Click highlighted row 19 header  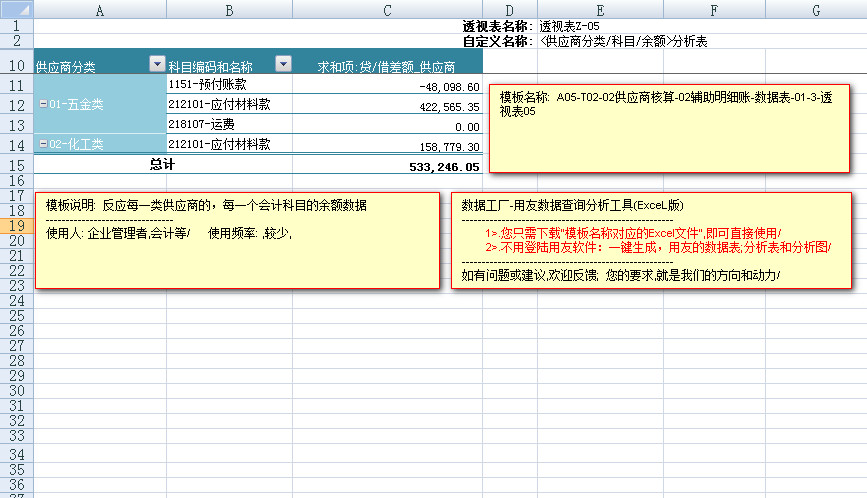16,226
